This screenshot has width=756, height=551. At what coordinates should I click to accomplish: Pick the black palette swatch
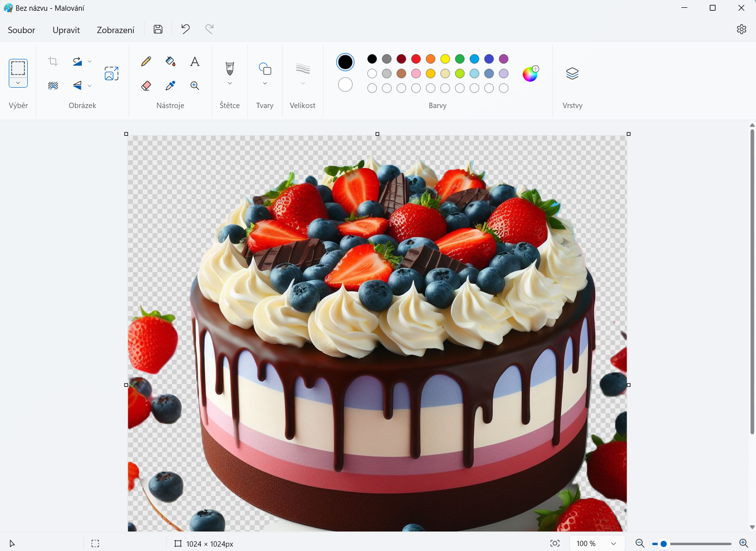tap(372, 59)
